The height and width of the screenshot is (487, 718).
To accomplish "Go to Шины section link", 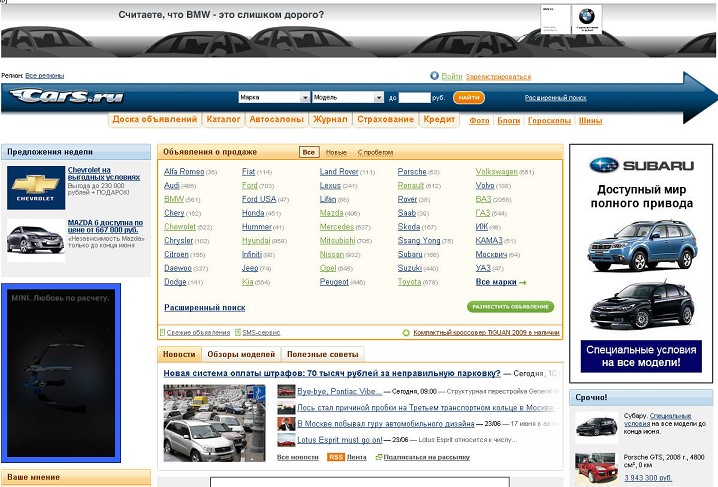I will pos(590,120).
